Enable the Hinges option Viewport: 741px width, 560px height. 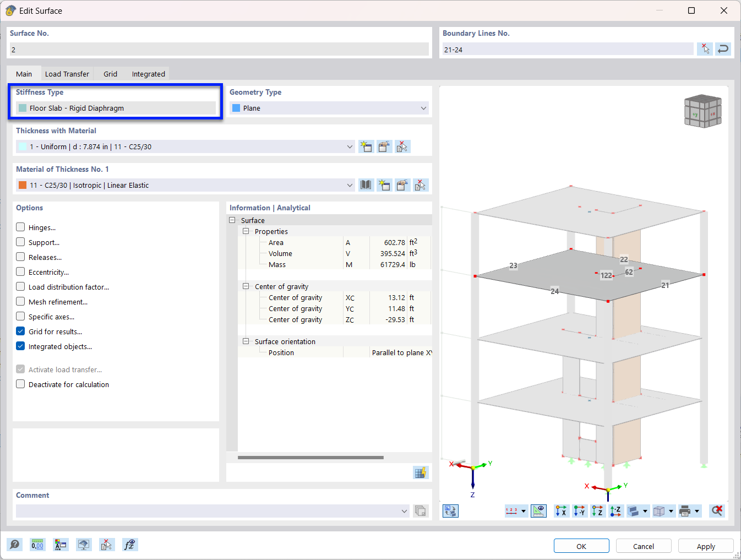point(20,227)
